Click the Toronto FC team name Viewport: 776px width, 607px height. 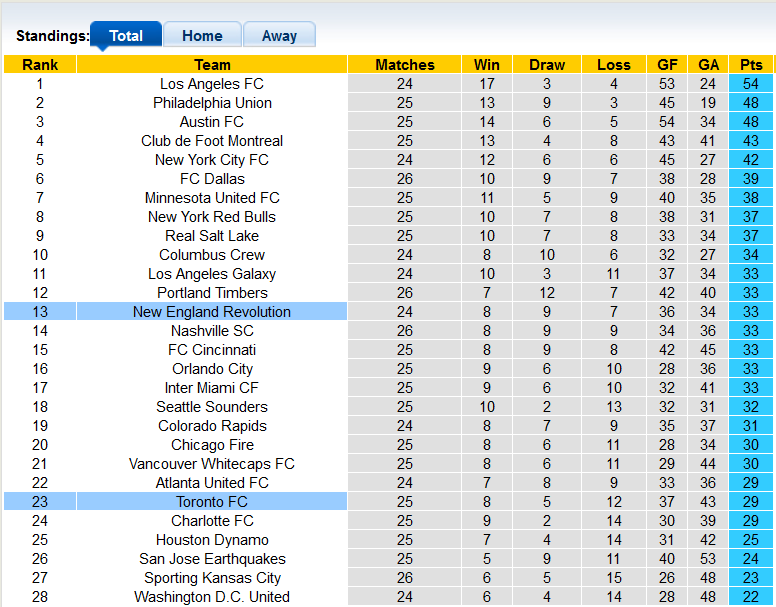click(x=212, y=502)
